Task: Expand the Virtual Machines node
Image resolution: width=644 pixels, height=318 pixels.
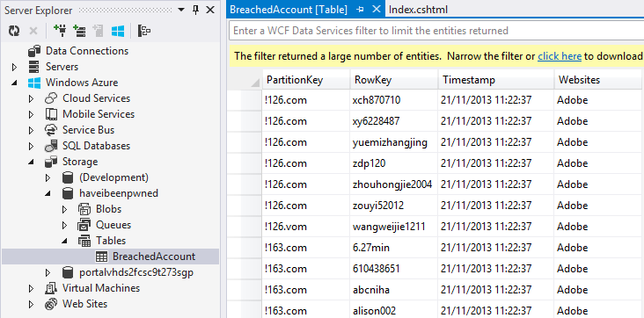Action: [x=31, y=289]
